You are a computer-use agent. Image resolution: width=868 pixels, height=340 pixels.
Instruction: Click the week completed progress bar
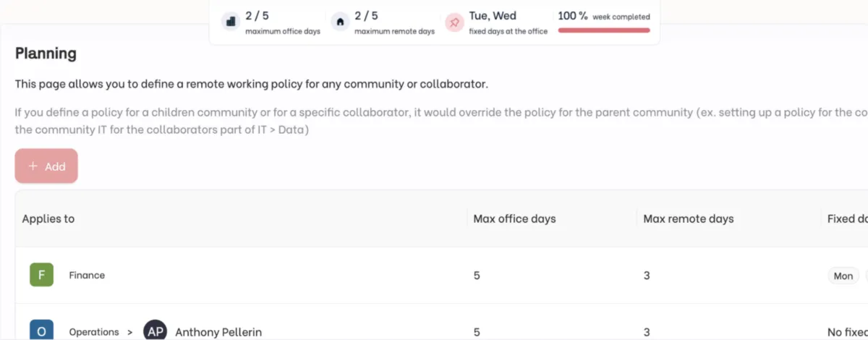[x=604, y=30]
